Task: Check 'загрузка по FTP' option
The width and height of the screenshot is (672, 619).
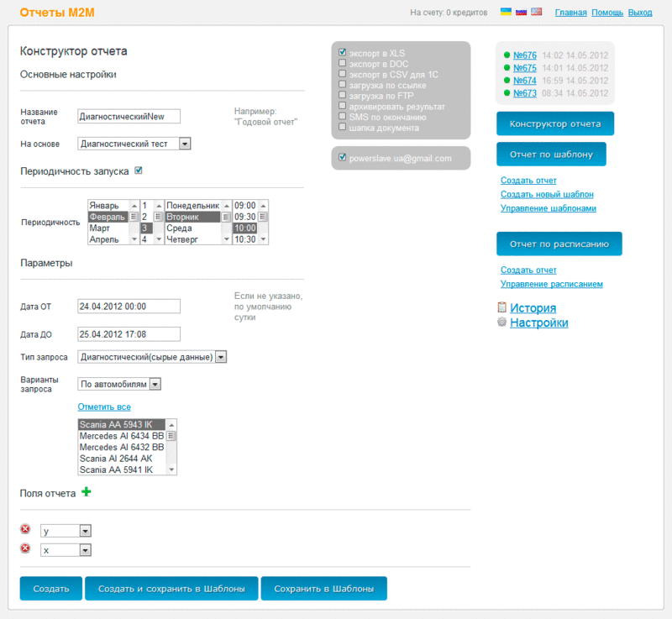Action: point(343,95)
